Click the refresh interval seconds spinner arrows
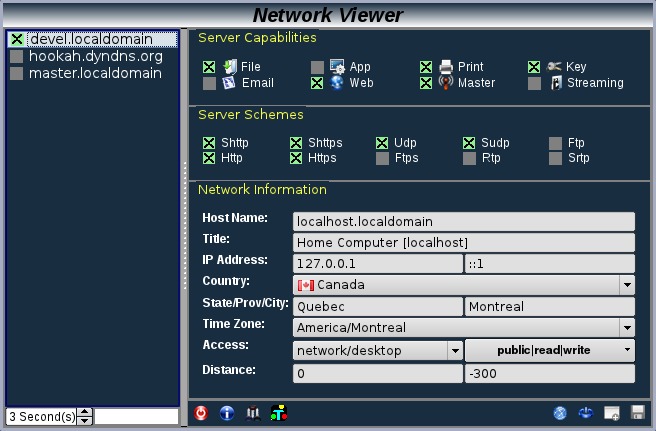Viewport: 656px width, 431px height. (85, 416)
